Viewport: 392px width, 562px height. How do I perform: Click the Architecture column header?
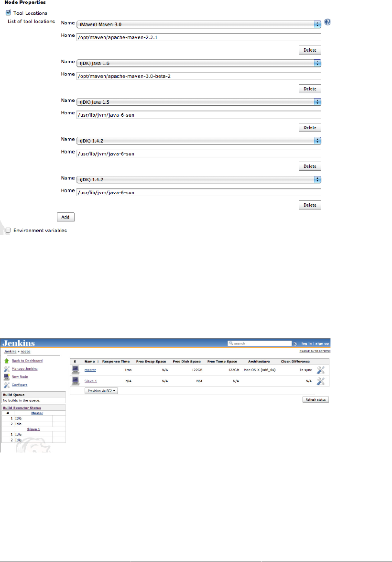(259, 361)
